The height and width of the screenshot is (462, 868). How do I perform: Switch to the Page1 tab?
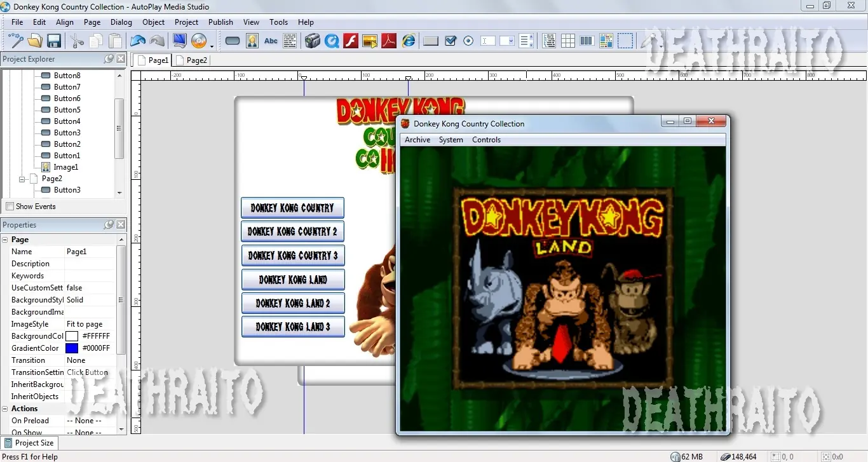153,60
